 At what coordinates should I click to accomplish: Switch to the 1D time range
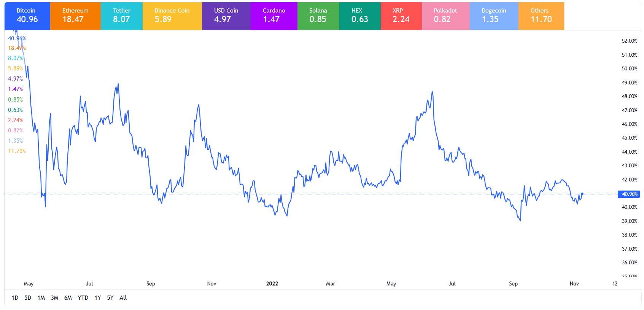pos(15,298)
